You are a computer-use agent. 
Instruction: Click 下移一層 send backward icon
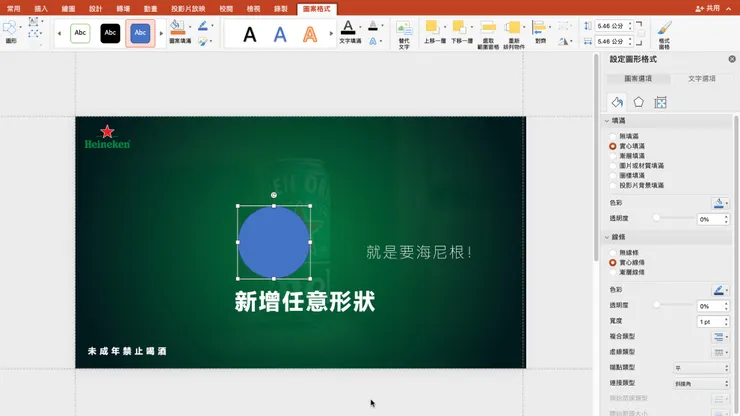459,26
